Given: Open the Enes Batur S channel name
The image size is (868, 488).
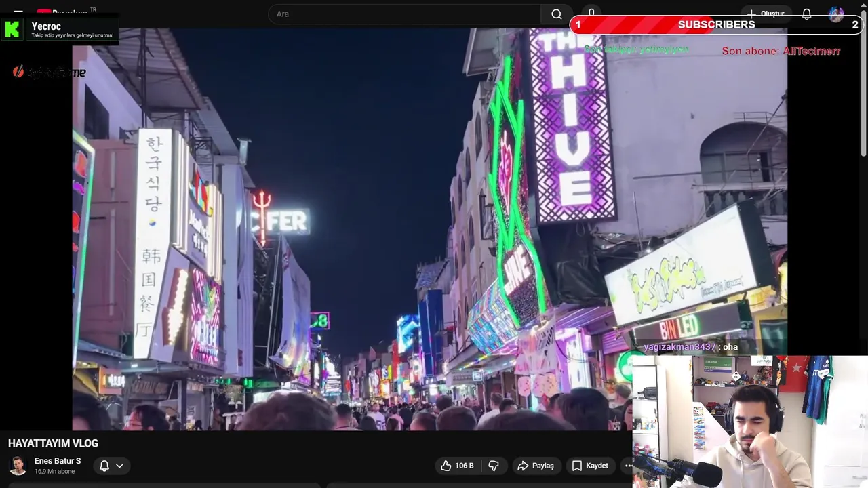Looking at the screenshot, I should [58, 461].
